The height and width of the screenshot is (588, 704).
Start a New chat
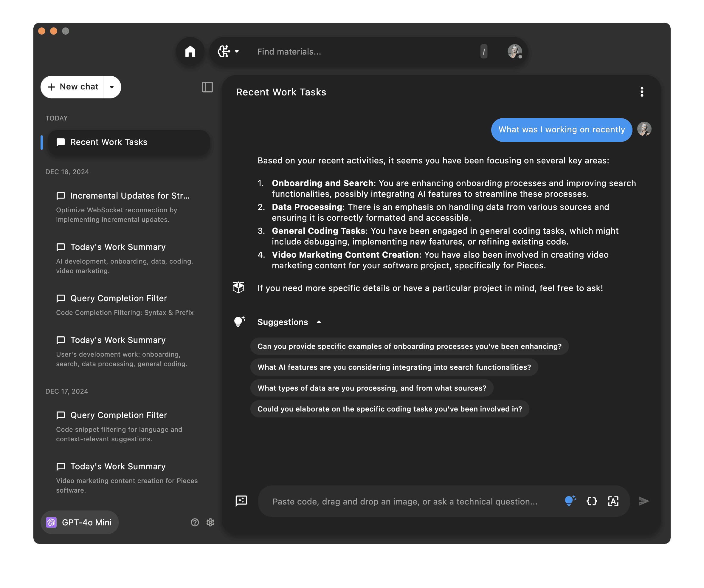click(x=73, y=87)
